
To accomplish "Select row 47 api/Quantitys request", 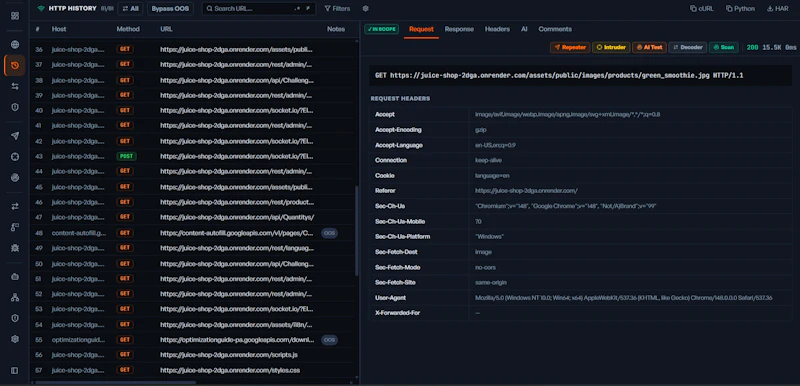I will (193, 217).
